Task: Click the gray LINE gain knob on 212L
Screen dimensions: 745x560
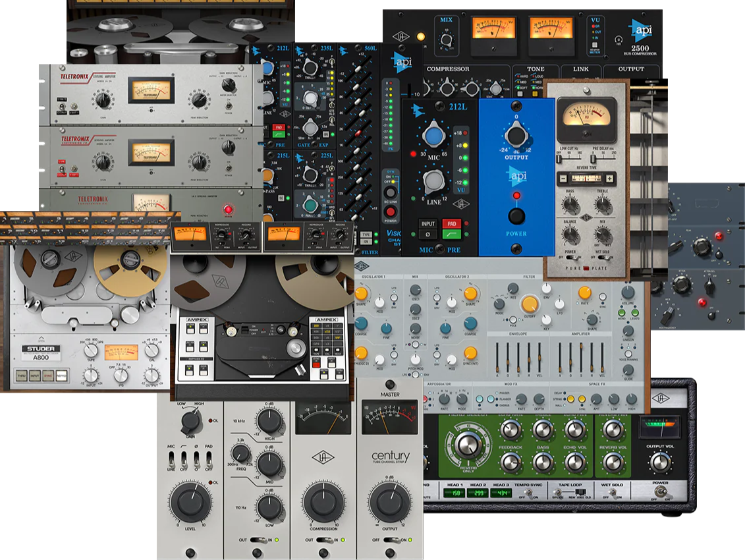Action: (433, 181)
